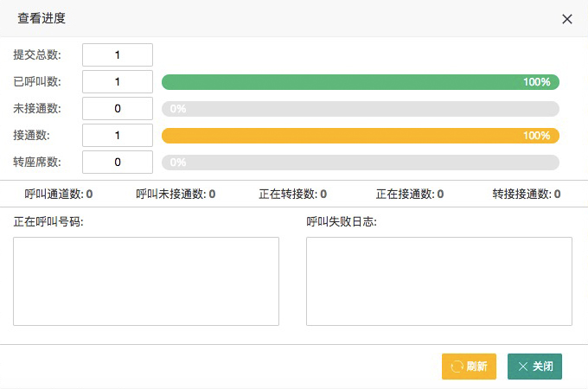The height and width of the screenshot is (389, 588).
Task: Focus the 转座席数 value field
Action: coord(118,163)
